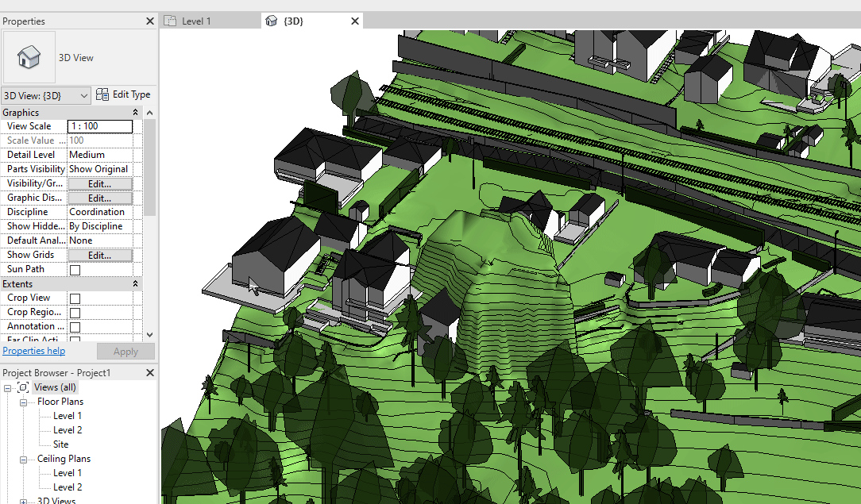Click Edit for Visibility/Graphics overrides
Image resolution: width=861 pixels, height=504 pixels.
[x=100, y=183]
